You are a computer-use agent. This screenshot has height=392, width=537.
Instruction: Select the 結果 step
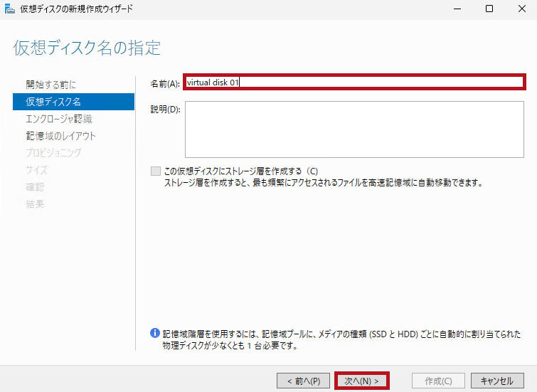point(35,204)
